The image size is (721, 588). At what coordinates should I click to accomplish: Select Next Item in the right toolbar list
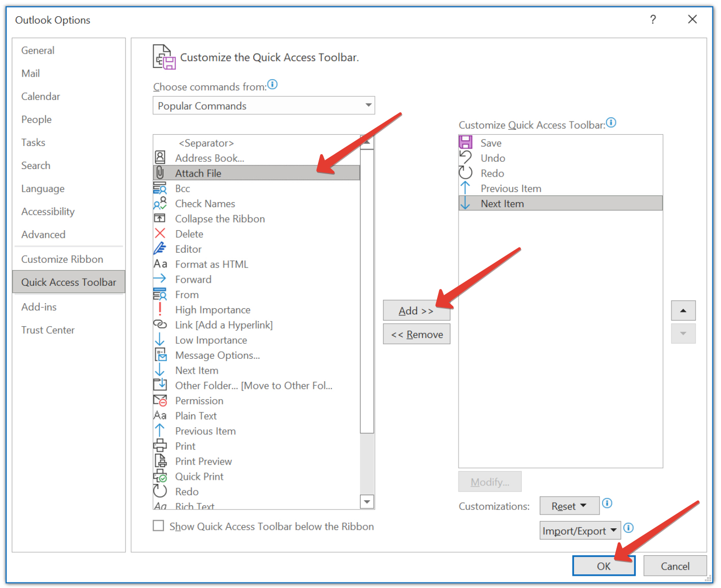561,203
